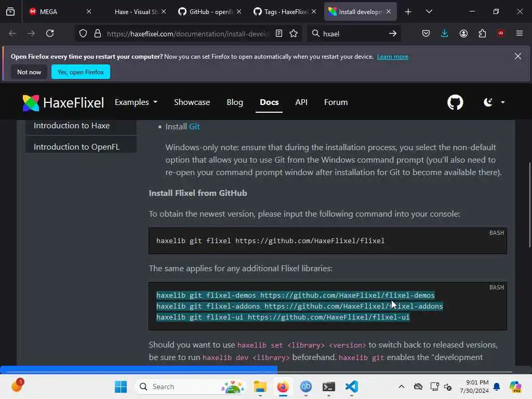Switch to MEGA tab
The width and height of the screenshot is (532, 399).
[x=60, y=11]
